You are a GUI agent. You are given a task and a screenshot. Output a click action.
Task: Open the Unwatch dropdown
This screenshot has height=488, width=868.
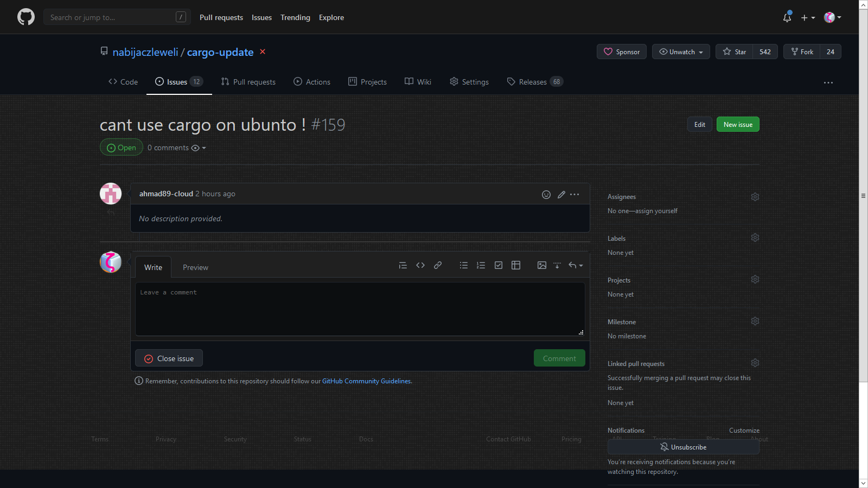[681, 52]
